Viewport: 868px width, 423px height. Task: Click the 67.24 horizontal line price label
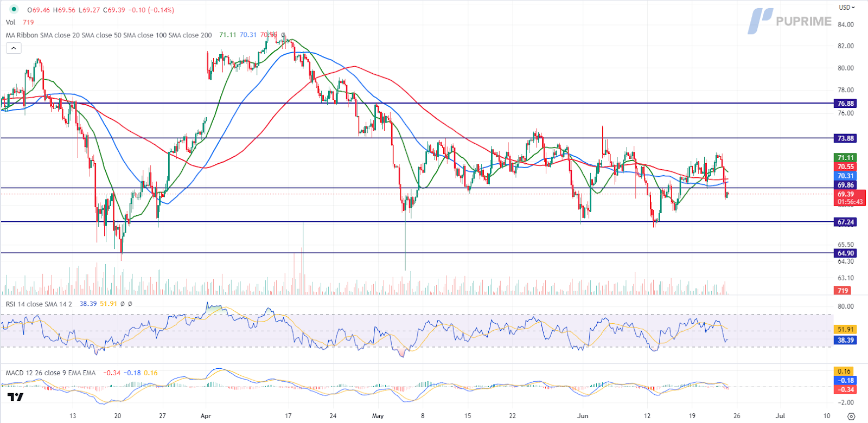coord(845,222)
